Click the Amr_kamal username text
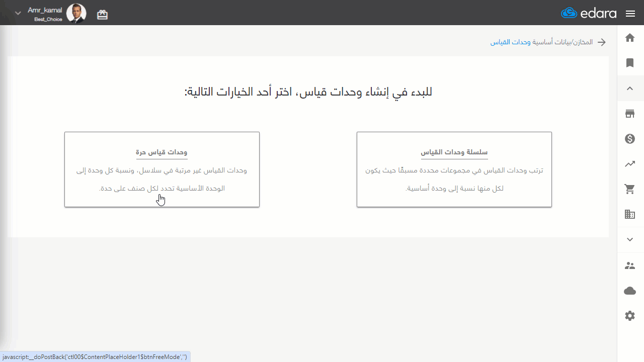Screen dimensions: 644x362 tap(45, 10)
